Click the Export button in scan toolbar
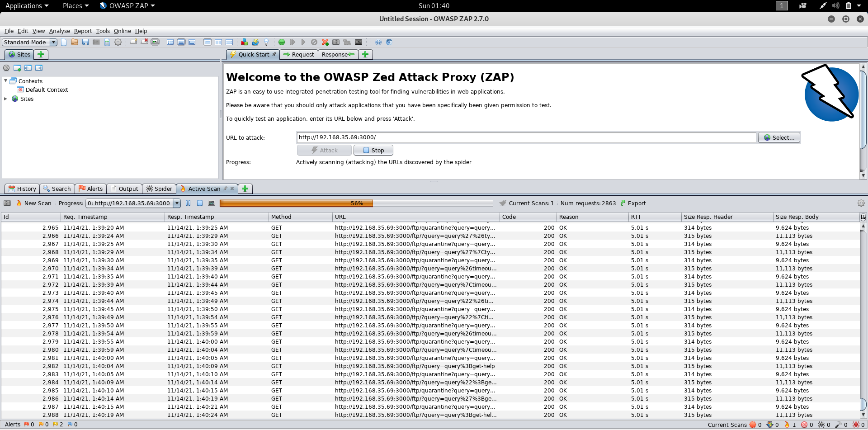 click(633, 203)
